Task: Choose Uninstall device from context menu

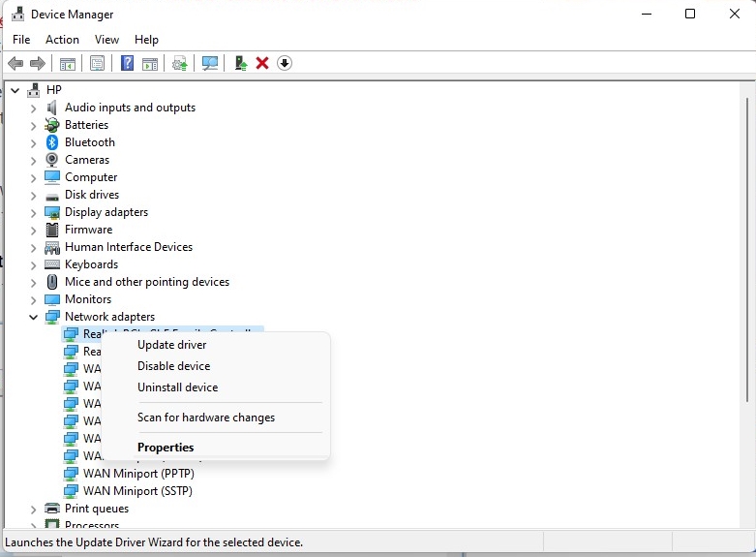Action: click(x=177, y=387)
